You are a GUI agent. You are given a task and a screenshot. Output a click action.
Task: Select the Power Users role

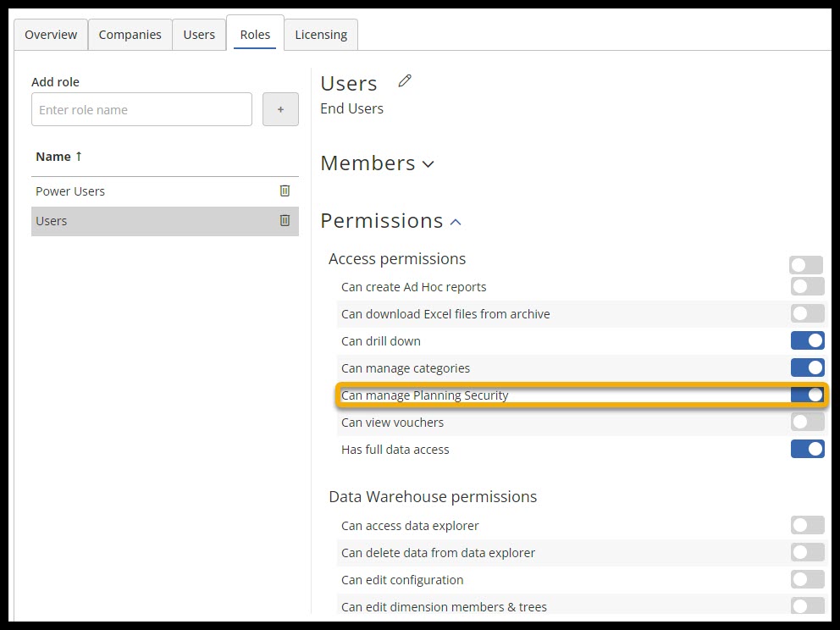coord(70,191)
